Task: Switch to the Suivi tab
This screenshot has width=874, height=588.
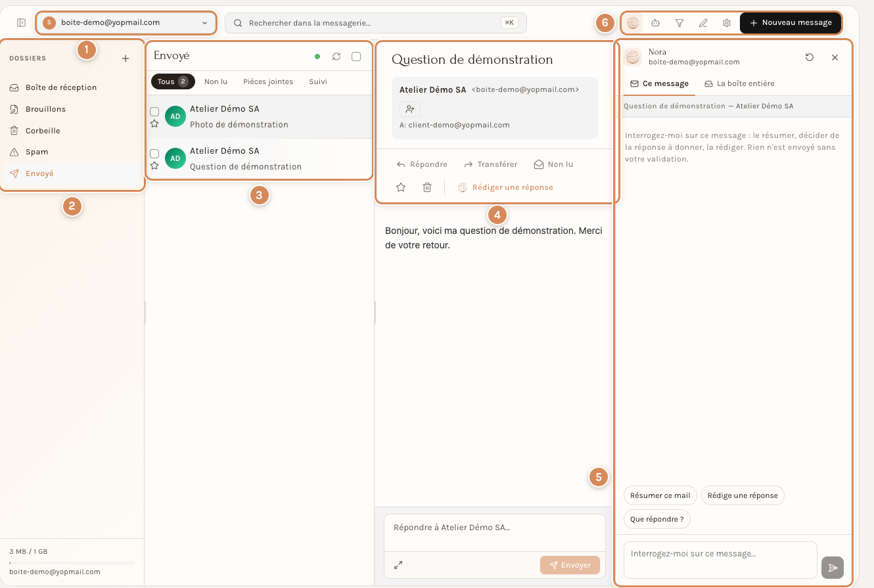Action: click(x=318, y=81)
